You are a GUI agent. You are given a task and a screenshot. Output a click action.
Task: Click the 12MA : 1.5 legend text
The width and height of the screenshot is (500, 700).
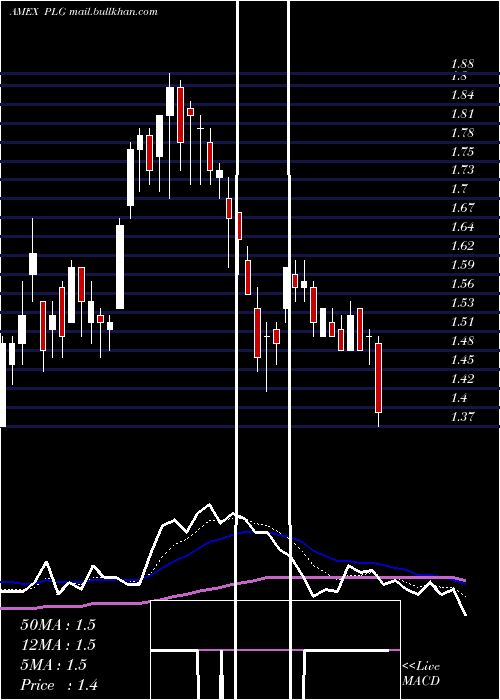tap(58, 645)
